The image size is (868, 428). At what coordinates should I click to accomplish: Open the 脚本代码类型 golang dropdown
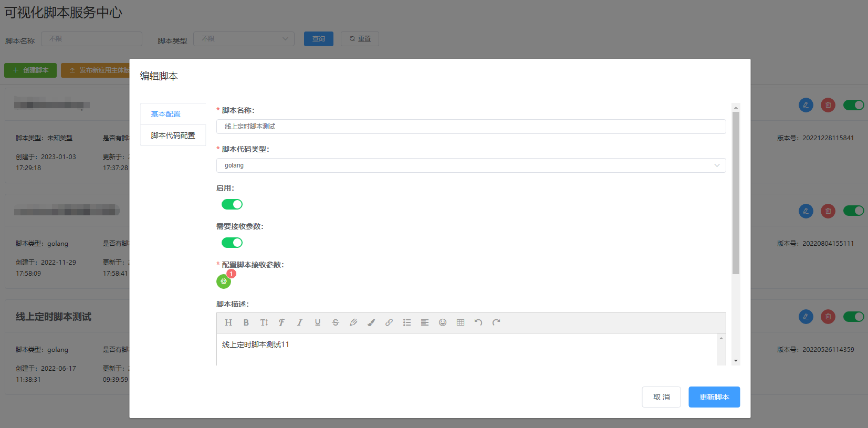coord(470,165)
